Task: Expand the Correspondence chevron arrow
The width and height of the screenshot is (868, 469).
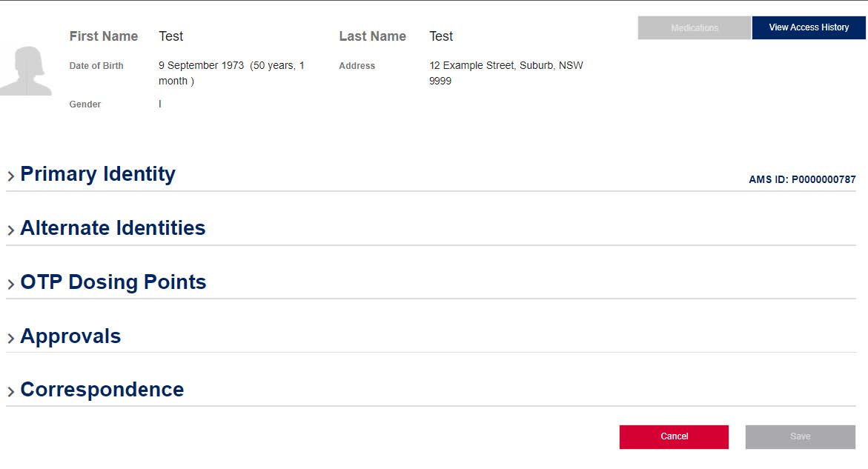Action: pos(11,392)
